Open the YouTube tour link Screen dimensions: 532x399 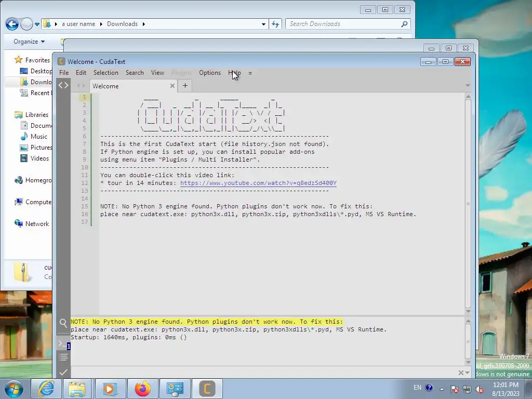point(258,183)
